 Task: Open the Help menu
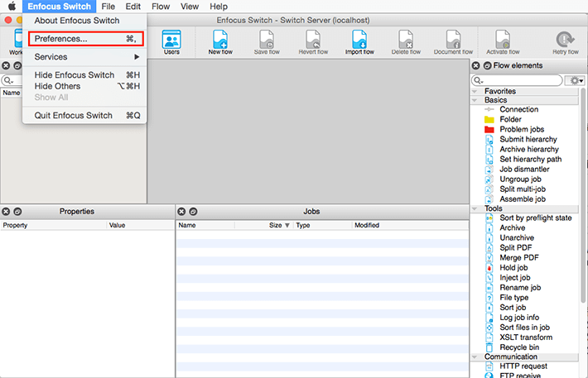[219, 7]
